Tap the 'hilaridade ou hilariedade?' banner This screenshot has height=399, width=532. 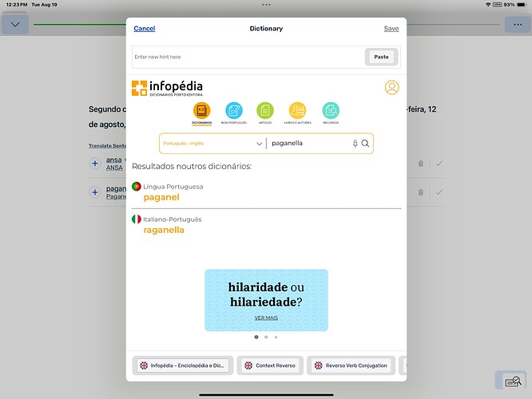(x=266, y=300)
